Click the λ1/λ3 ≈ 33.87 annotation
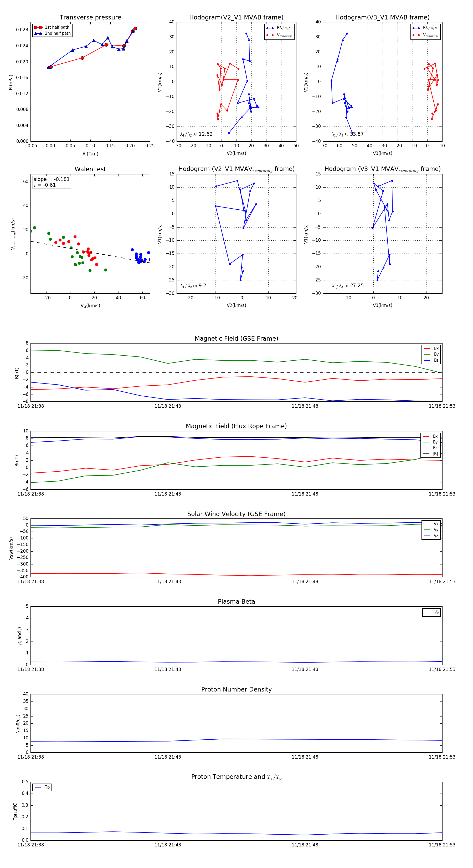The height and width of the screenshot is (868, 473). coord(347,134)
